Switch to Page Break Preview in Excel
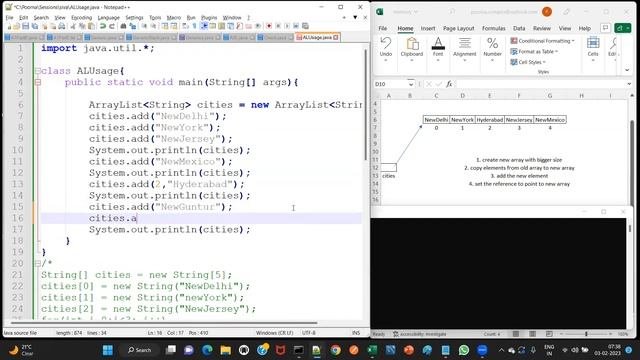Viewport: 640px width, 360px height. coord(549,334)
